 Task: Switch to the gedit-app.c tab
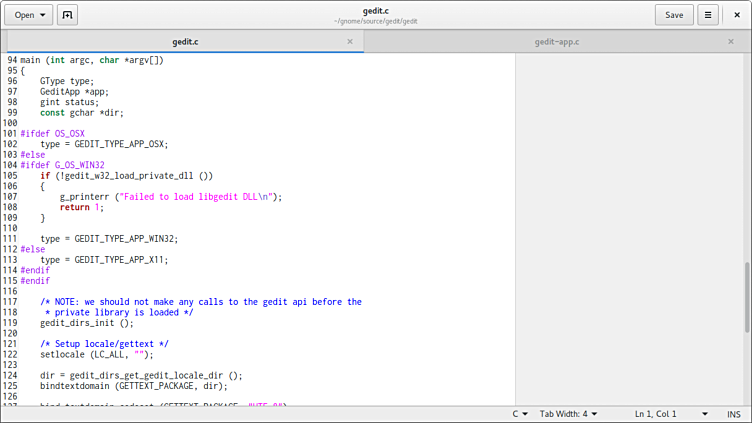(557, 42)
